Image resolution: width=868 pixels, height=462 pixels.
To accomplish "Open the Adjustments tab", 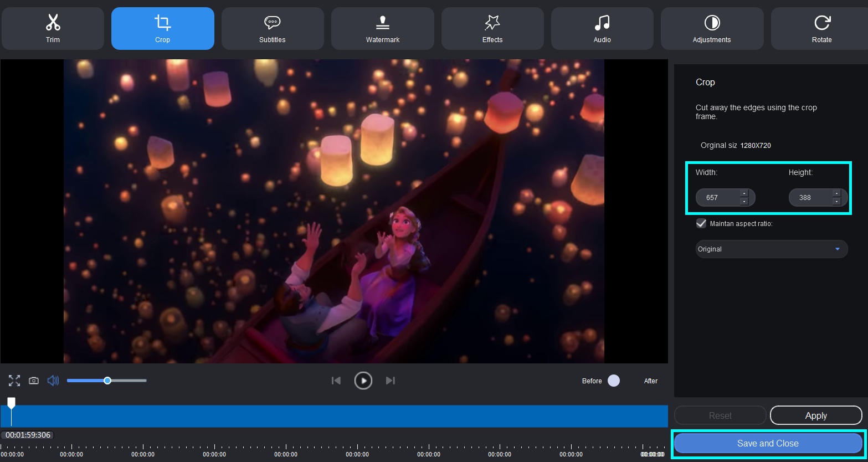I will click(712, 29).
